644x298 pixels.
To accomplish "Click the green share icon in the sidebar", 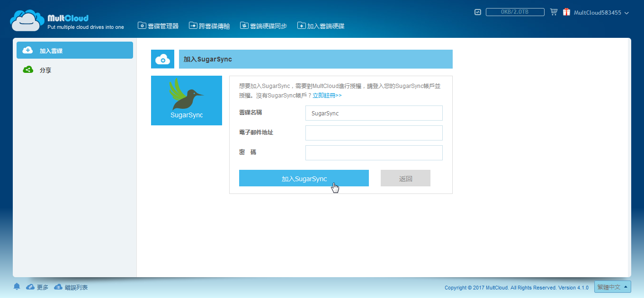I will [x=28, y=70].
